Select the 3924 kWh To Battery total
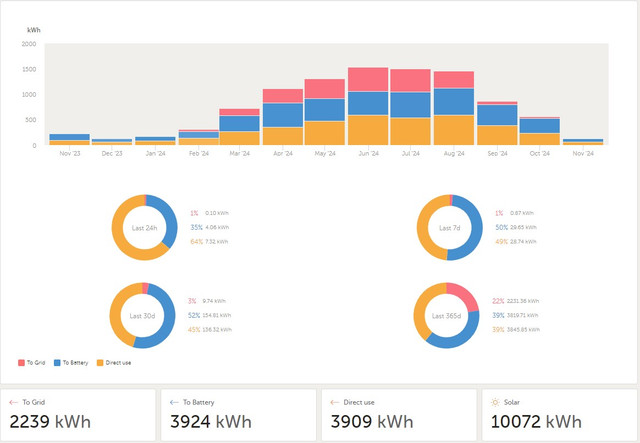 [x=211, y=421]
